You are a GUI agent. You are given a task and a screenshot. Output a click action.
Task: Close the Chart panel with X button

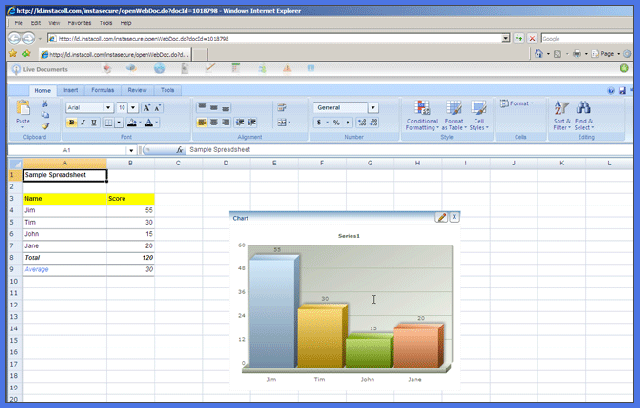point(454,217)
